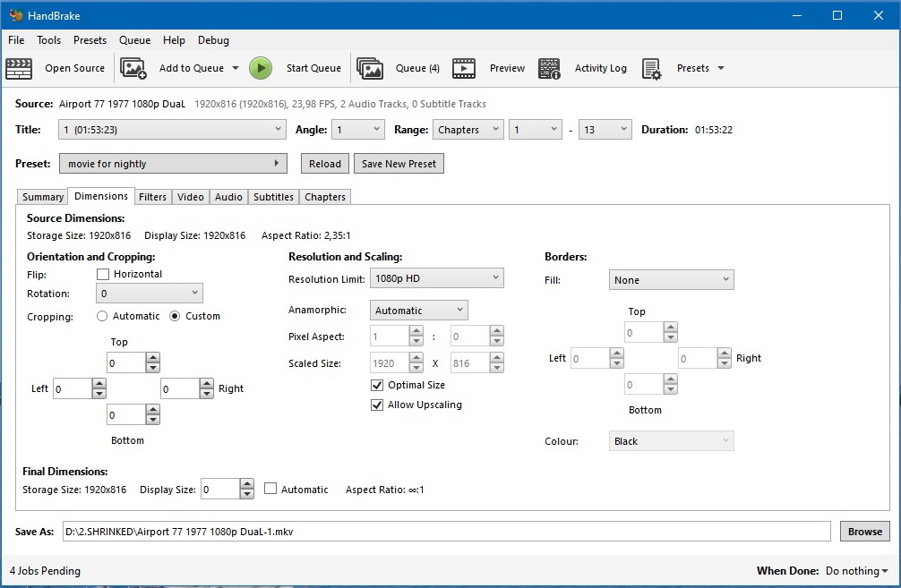Image resolution: width=901 pixels, height=588 pixels.
Task: Disable Allow Upscaling
Action: click(377, 405)
